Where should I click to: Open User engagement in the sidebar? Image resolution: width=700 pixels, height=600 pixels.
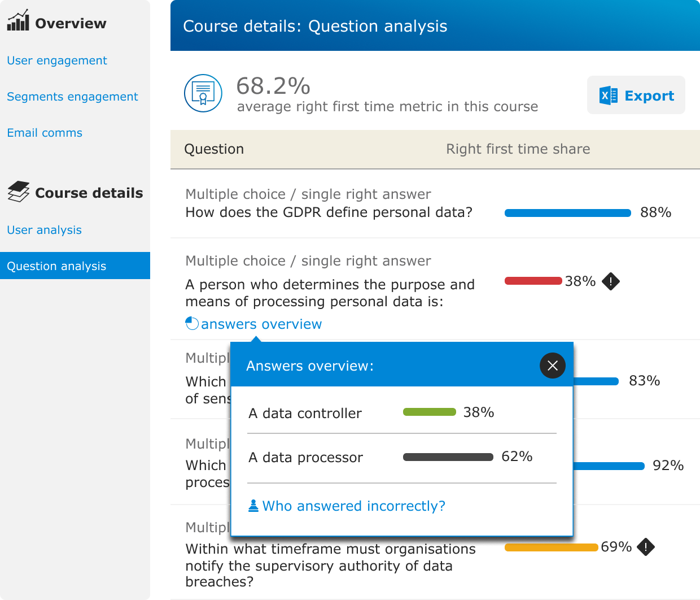[57, 60]
